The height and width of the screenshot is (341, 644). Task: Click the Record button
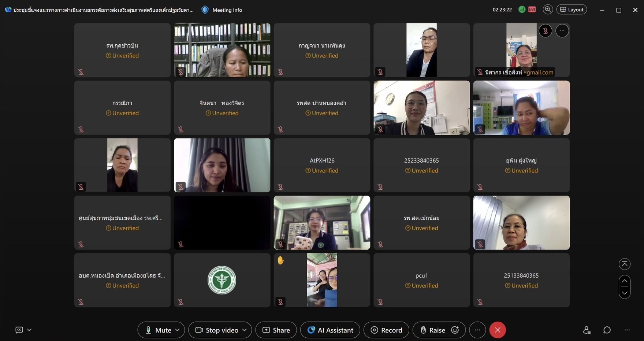pyautogui.click(x=386, y=330)
